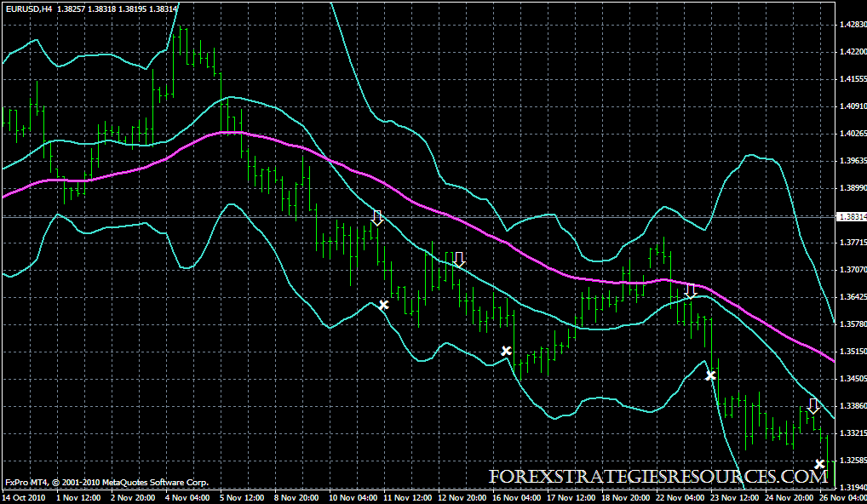Viewport: 867px width, 504px height.
Task: Click the 24 Nov 20:00 time label
Action: [x=790, y=498]
